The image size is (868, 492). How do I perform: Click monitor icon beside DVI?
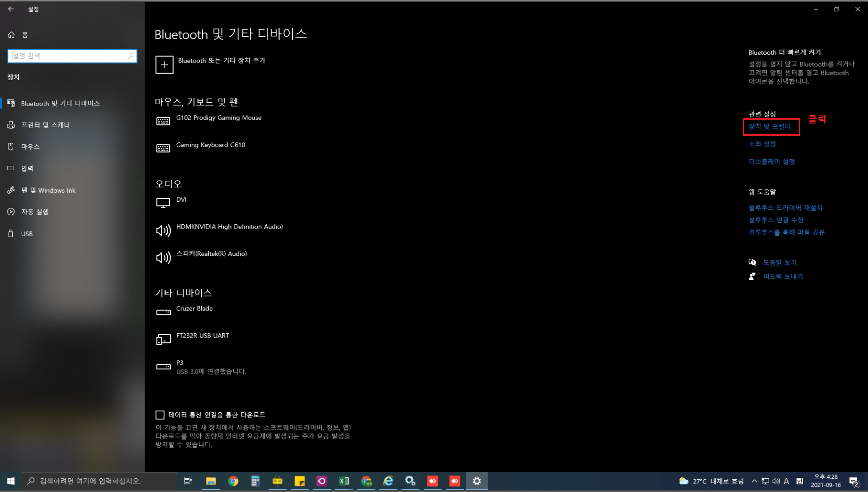(163, 203)
